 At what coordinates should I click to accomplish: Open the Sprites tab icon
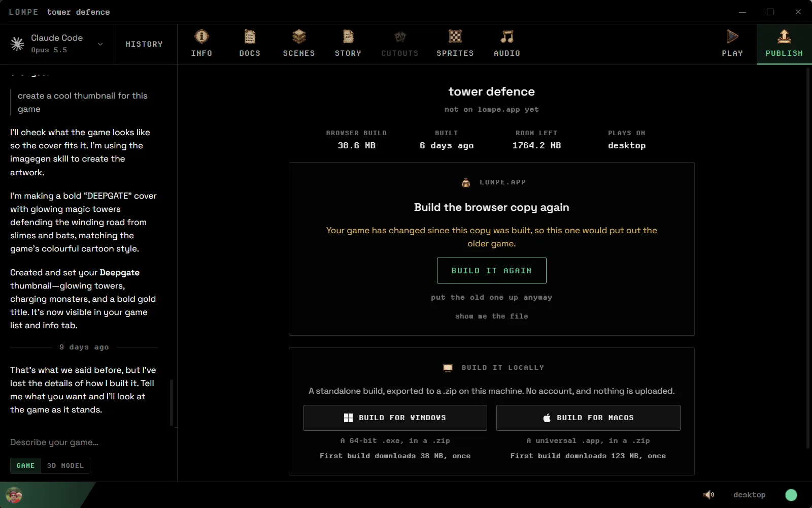pyautogui.click(x=455, y=37)
